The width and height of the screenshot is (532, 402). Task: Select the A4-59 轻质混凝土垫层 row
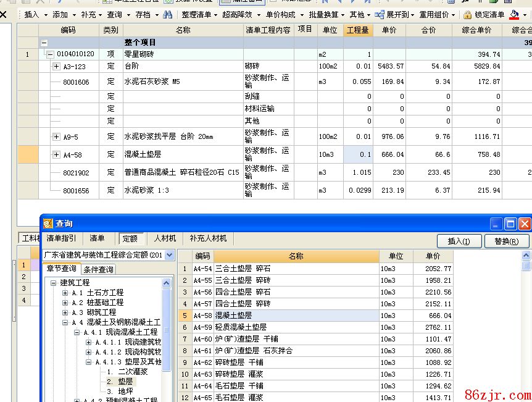296,327
